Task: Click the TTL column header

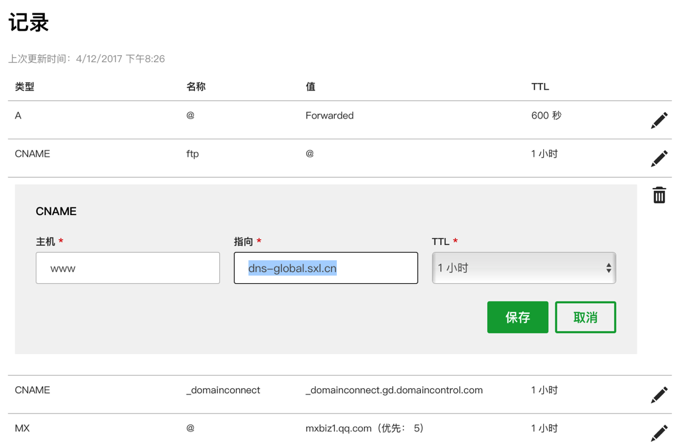Action: click(540, 87)
